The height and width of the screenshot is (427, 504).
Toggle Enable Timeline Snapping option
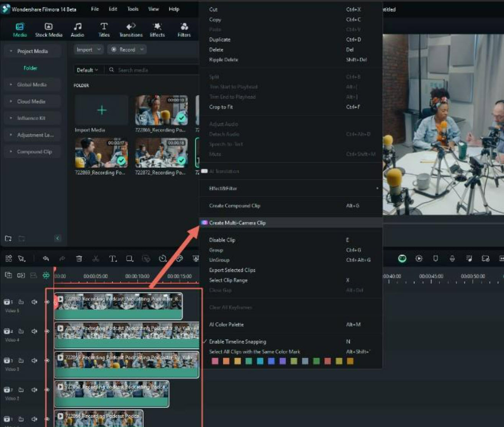click(237, 342)
